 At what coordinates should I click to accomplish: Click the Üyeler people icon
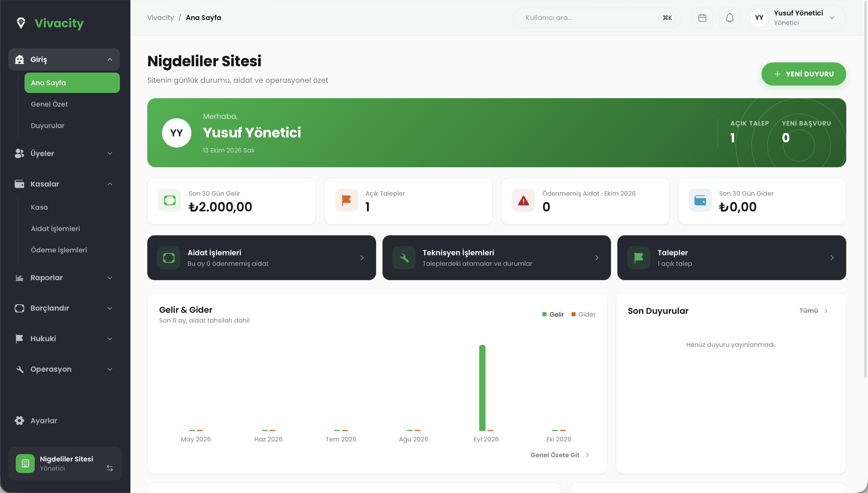[20, 154]
